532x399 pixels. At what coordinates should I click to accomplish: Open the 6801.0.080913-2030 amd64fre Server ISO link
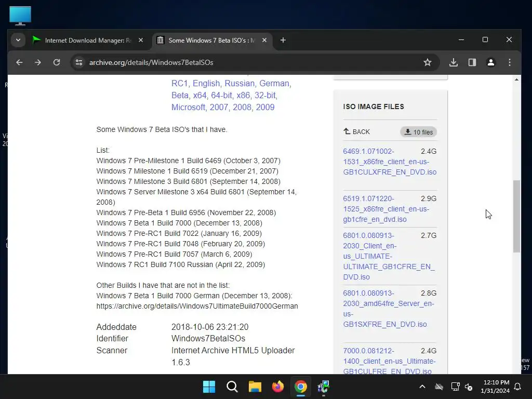pyautogui.click(x=389, y=309)
